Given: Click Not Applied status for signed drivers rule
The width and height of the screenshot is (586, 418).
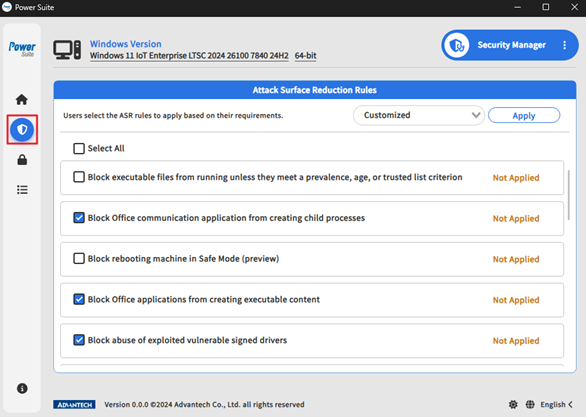Looking at the screenshot, I should tap(516, 341).
